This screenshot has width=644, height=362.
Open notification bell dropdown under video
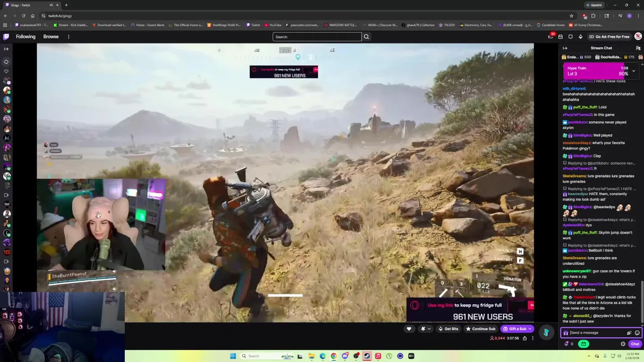pos(426,329)
